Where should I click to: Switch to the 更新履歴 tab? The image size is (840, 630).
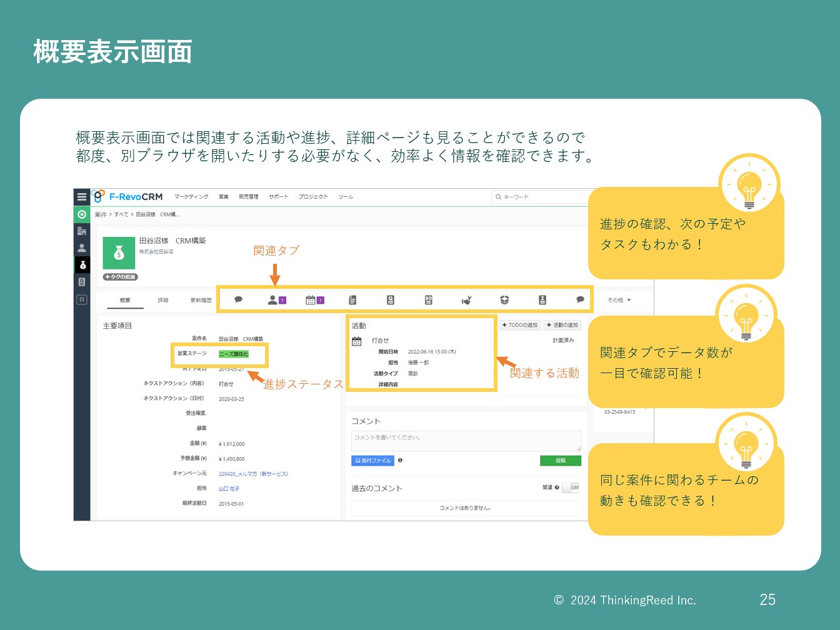[x=201, y=301]
